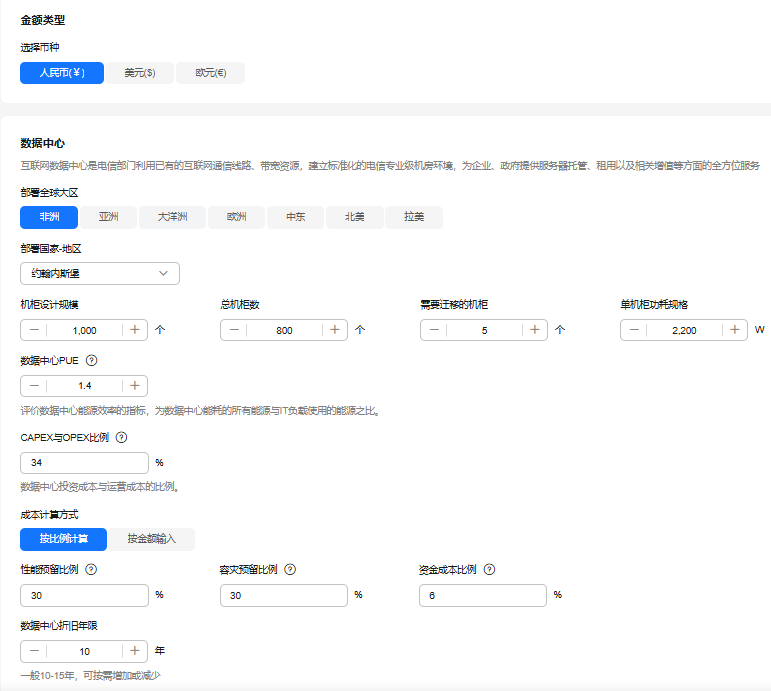771x691 pixels.
Task: Select 按比例计算 cost method
Action: click(x=63, y=539)
